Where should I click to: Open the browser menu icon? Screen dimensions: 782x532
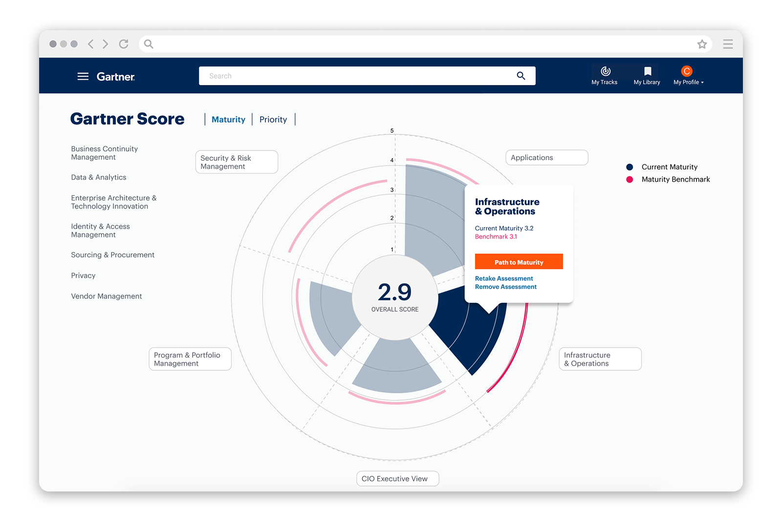click(x=728, y=44)
